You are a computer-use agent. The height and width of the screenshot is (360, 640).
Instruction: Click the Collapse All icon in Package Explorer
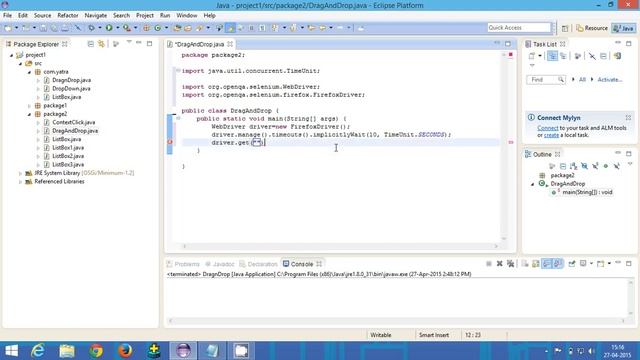pyautogui.click(x=91, y=44)
